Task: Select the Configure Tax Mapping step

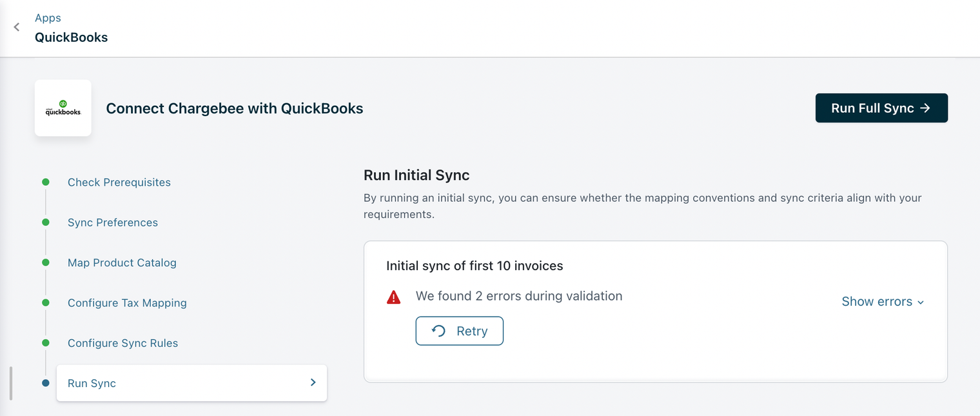Action: click(x=127, y=303)
